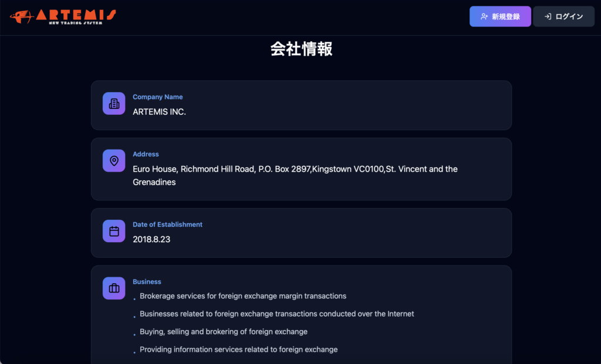Click the map pin icon beside Address

point(114,161)
